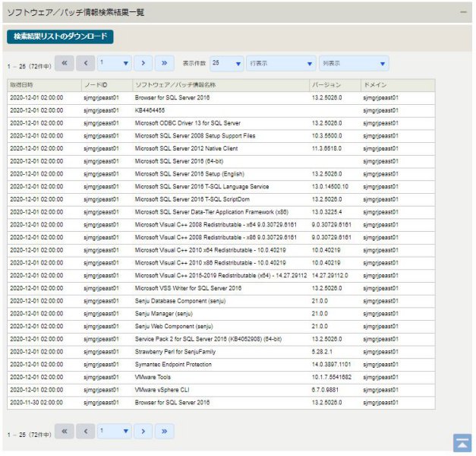Screen dimensions: 476x456
Task: Jump to last page using top pagination
Action: coord(165,63)
